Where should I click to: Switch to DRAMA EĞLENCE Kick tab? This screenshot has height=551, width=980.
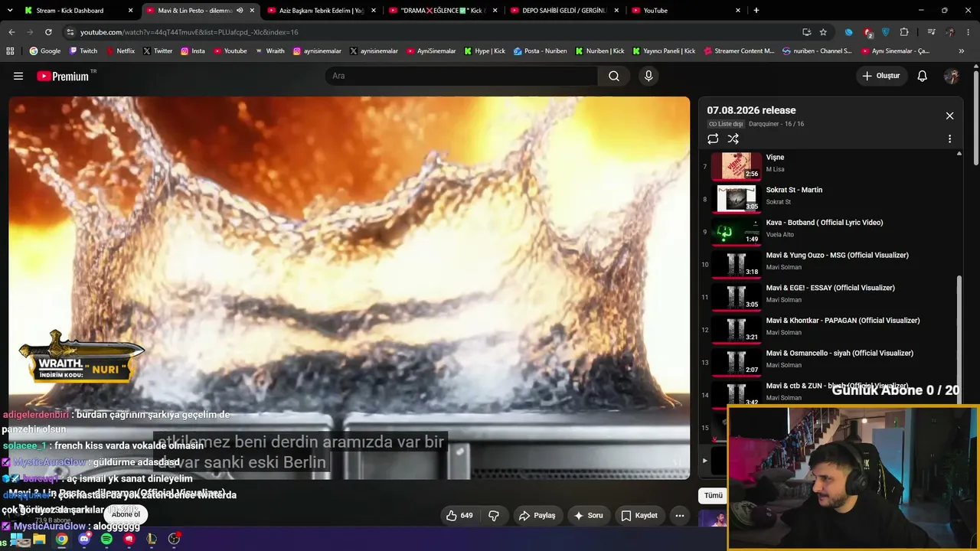pos(443,11)
